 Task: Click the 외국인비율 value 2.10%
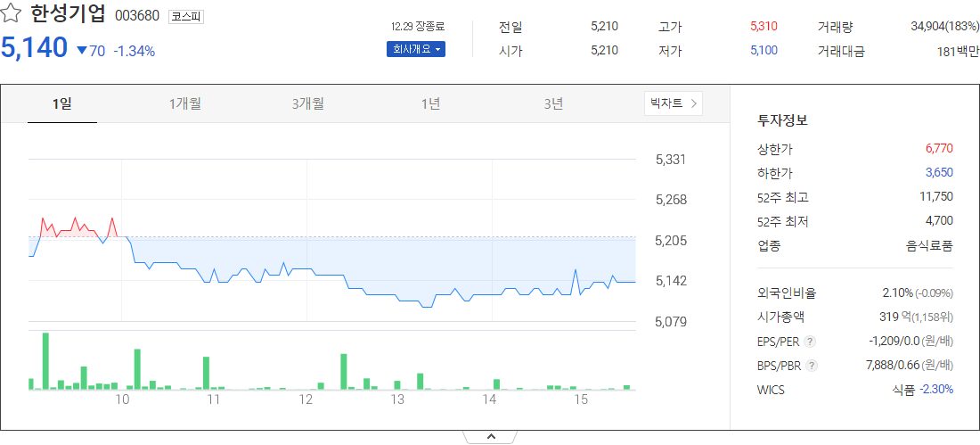click(x=898, y=293)
